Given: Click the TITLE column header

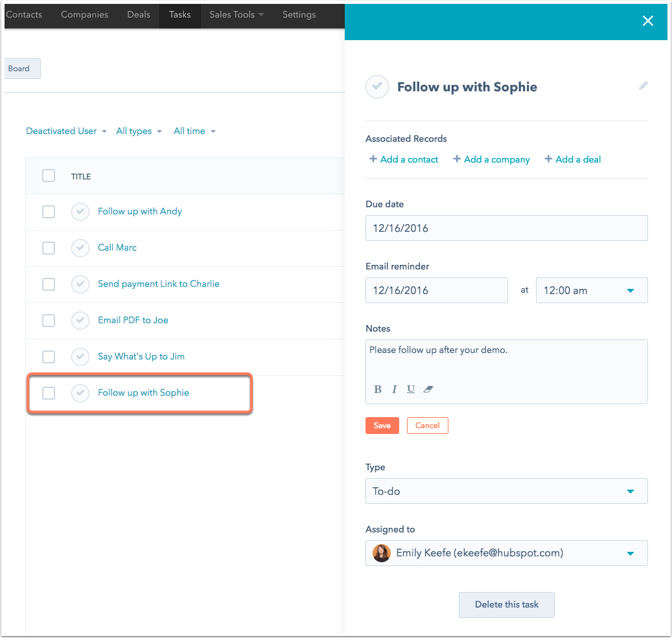Looking at the screenshot, I should pyautogui.click(x=81, y=177).
